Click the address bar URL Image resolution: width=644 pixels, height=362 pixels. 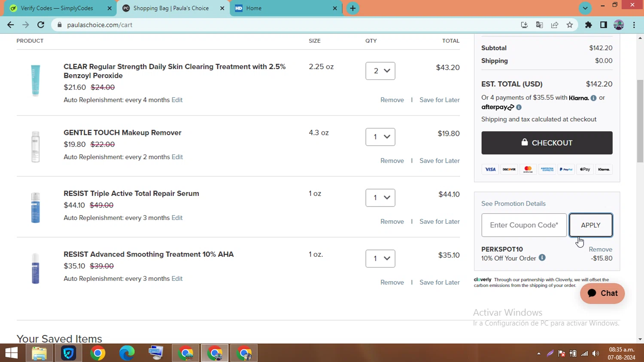point(100,25)
